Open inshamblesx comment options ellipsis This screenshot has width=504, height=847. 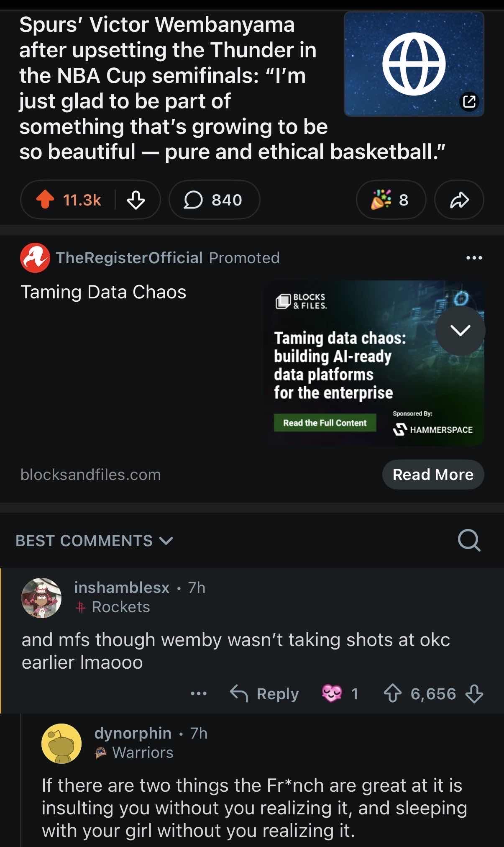(x=199, y=693)
